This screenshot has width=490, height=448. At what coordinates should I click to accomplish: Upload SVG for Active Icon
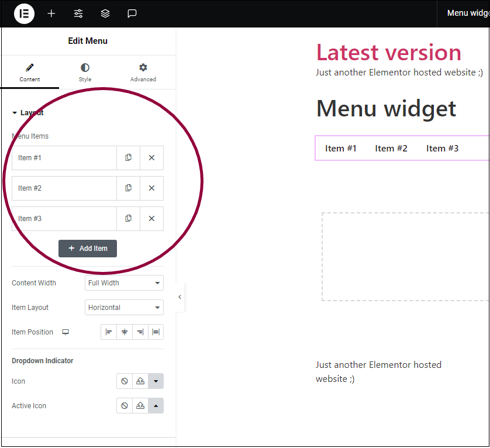point(140,406)
